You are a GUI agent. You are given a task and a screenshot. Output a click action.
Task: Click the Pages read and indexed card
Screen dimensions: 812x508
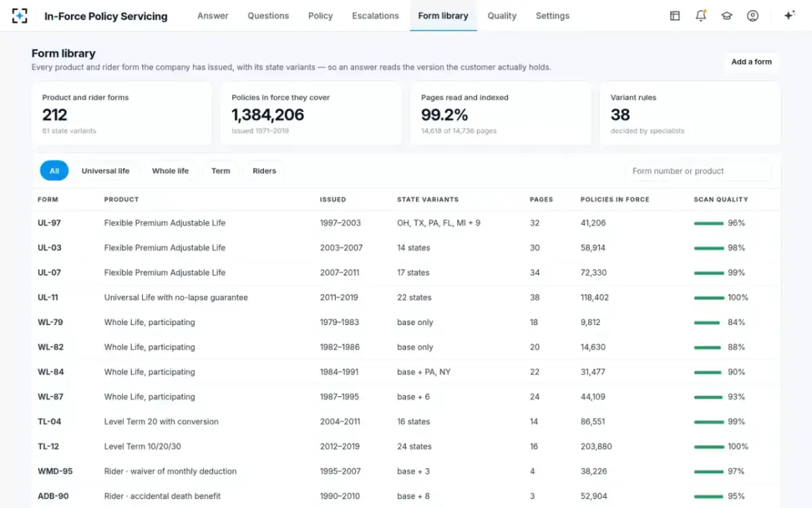point(501,114)
